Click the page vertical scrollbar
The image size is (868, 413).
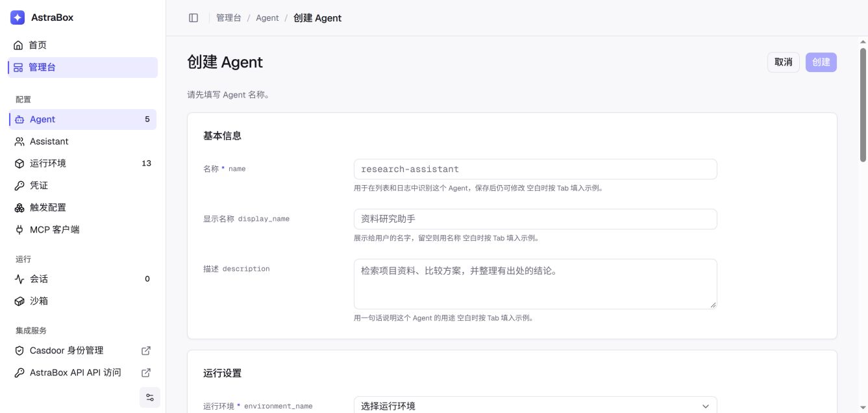pos(863,104)
